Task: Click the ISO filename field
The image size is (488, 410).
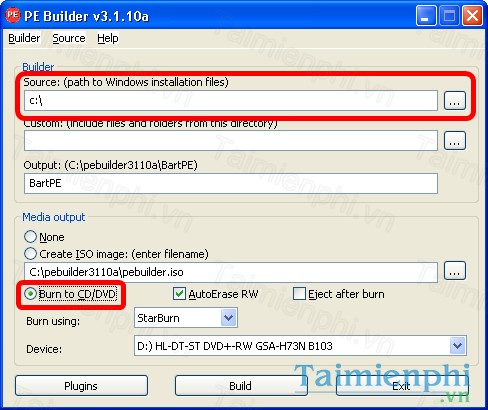Action: click(x=231, y=272)
